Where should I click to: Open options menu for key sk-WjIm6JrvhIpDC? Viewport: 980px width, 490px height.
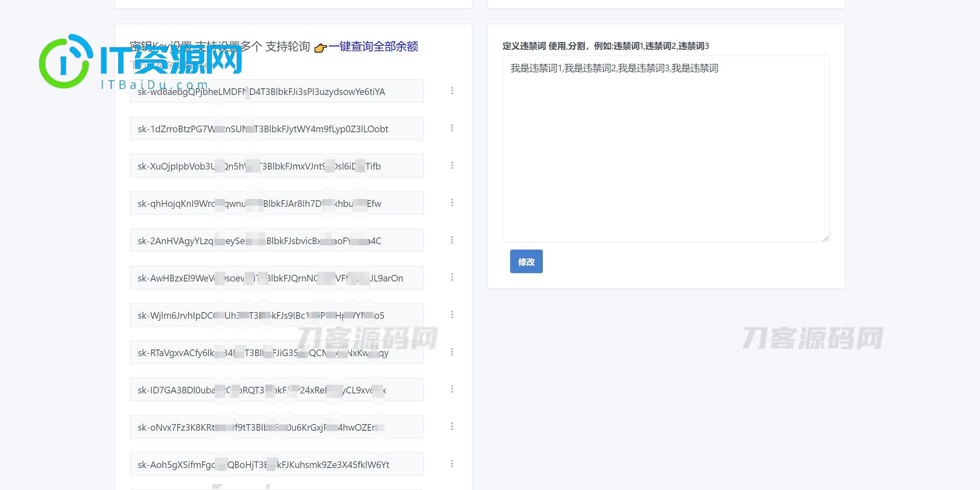452,315
